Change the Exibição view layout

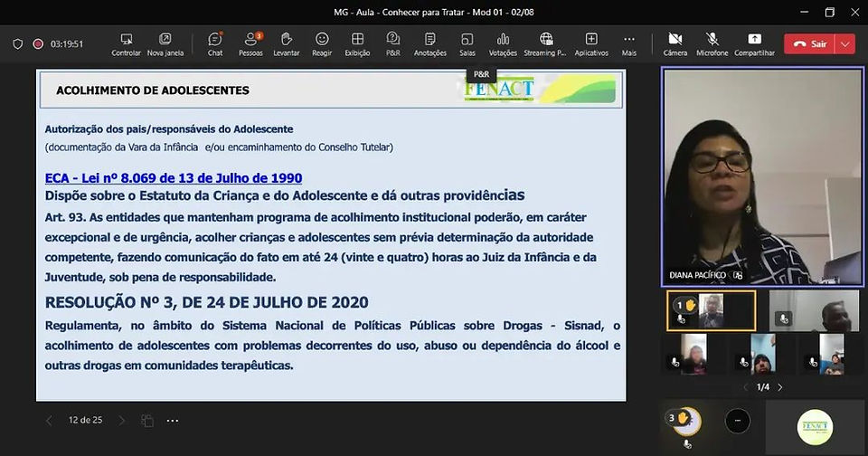pos(358,44)
